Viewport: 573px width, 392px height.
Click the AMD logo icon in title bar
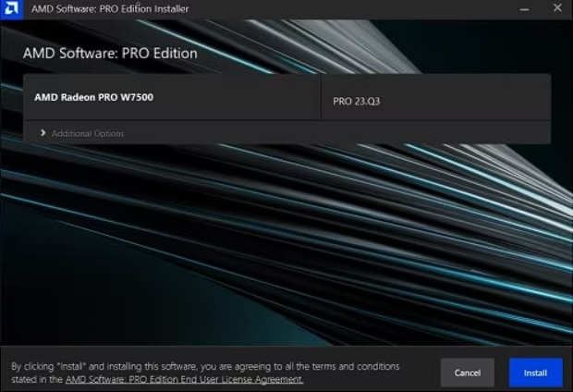coord(11,9)
